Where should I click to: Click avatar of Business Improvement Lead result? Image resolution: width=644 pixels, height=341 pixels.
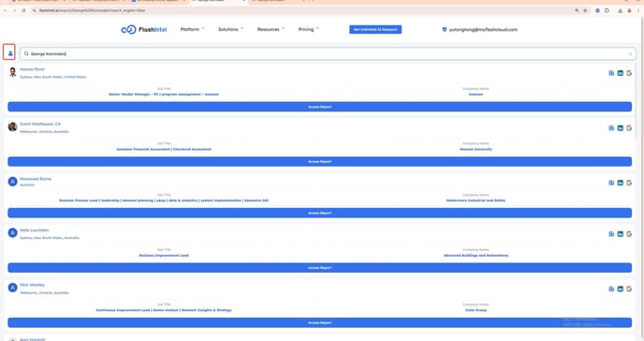(13, 232)
